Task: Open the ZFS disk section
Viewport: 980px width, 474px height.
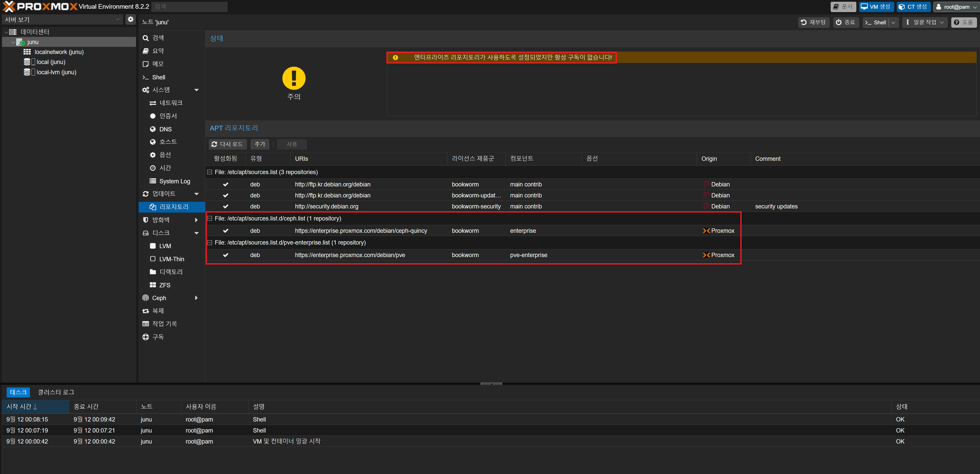Action: pos(164,285)
